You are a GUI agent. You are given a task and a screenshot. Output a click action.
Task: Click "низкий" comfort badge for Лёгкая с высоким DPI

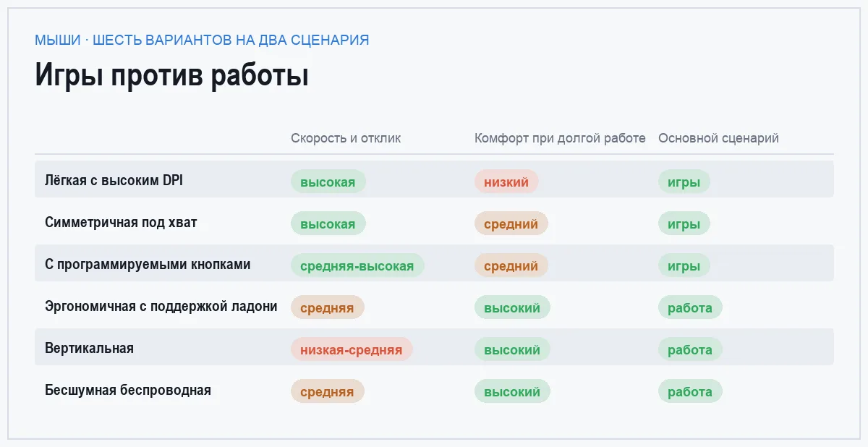tap(506, 182)
